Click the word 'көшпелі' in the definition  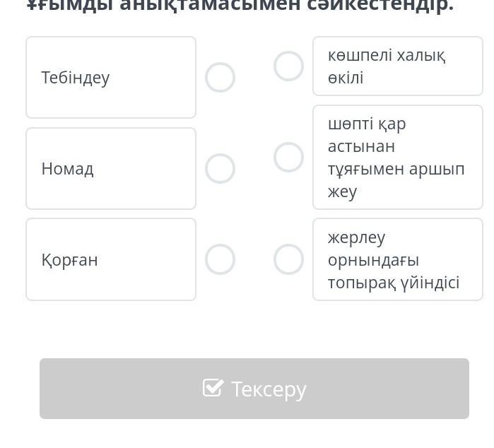click(359, 55)
